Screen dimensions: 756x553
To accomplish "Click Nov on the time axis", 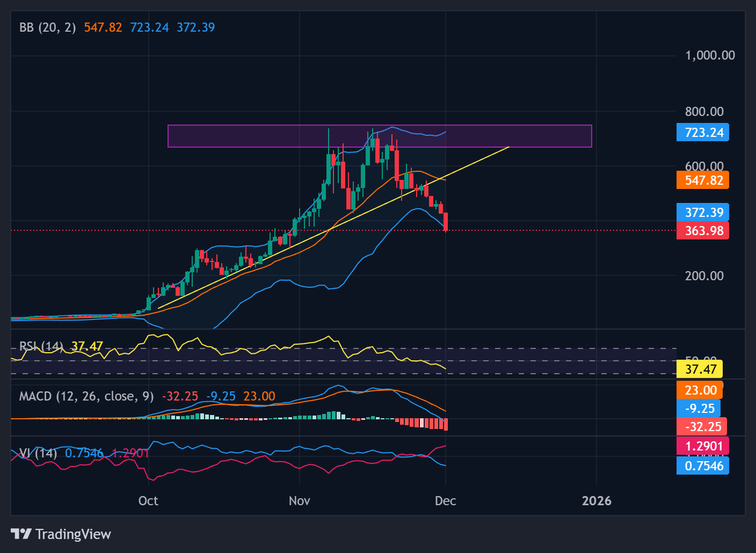I will click(x=299, y=500).
